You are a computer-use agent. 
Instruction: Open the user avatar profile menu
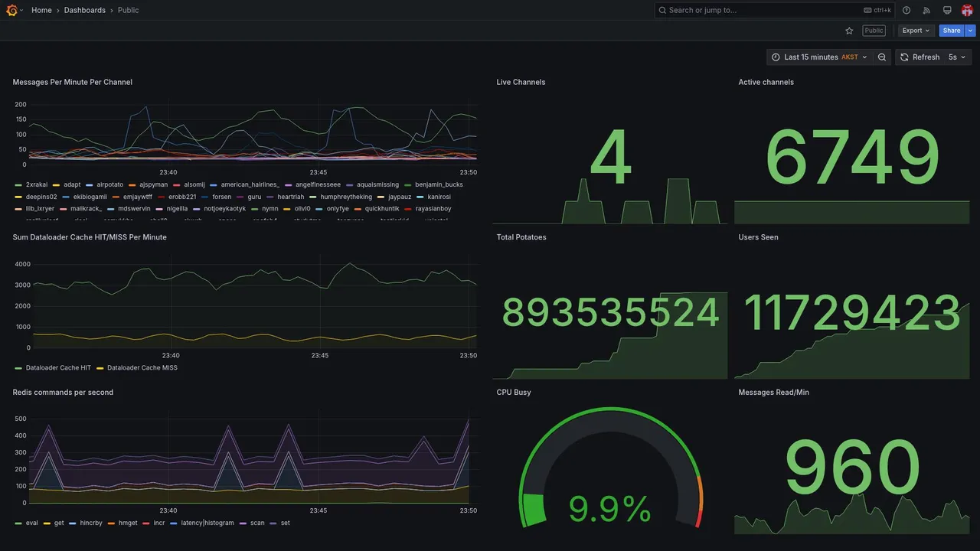pyautogui.click(x=967, y=10)
